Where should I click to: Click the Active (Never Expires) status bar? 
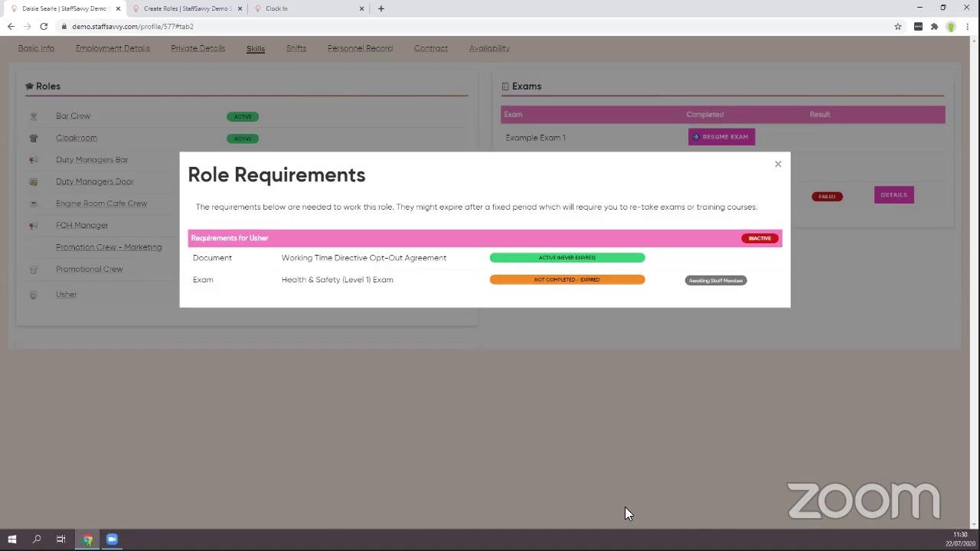[567, 258]
